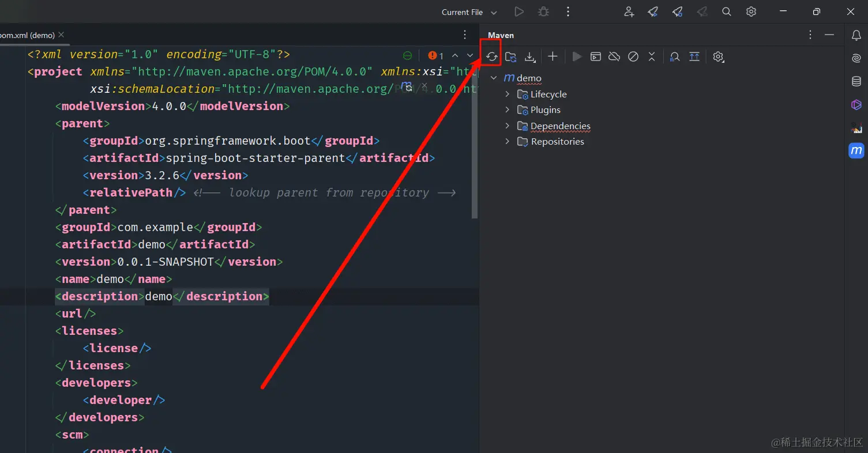Image resolution: width=868 pixels, height=453 pixels.
Task: Switch to pom.xml (demo) editor tab
Action: pyautogui.click(x=27, y=35)
